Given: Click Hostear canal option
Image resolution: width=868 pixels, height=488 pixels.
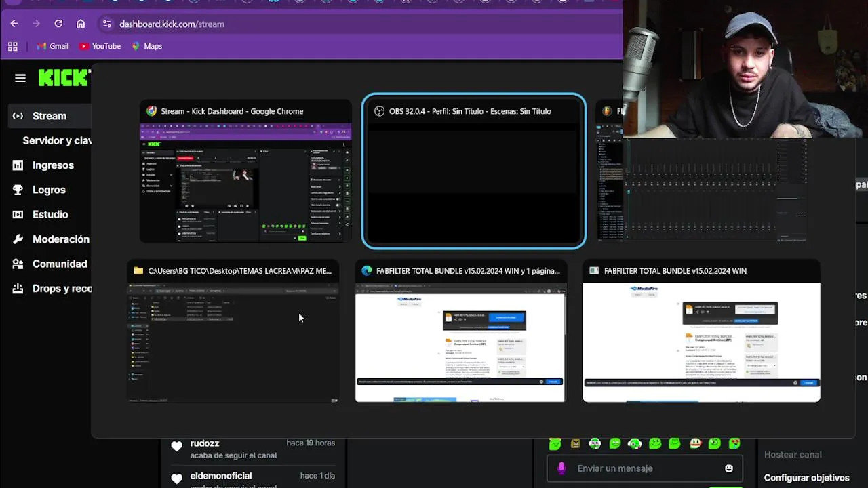Looking at the screenshot, I should 793,455.
